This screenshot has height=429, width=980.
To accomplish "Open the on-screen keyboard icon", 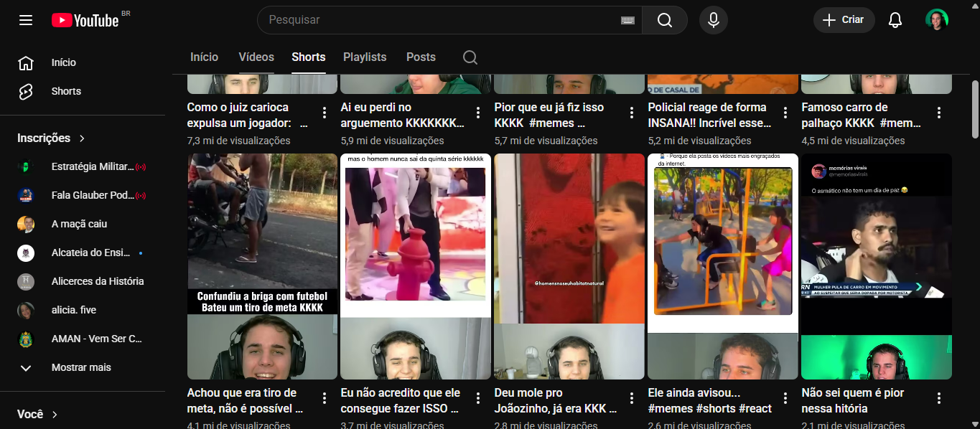I will pyautogui.click(x=627, y=20).
